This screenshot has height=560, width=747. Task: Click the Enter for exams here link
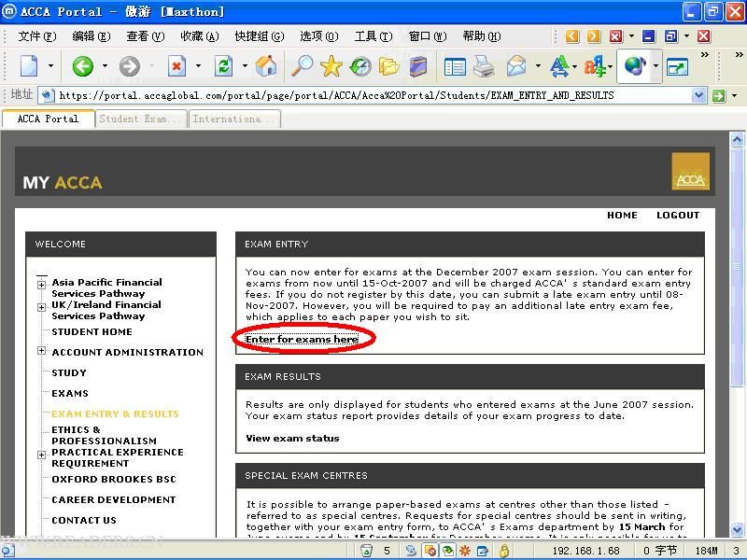302,339
